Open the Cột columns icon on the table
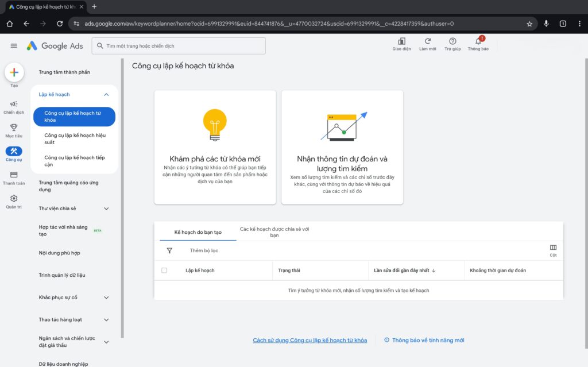 click(552, 248)
